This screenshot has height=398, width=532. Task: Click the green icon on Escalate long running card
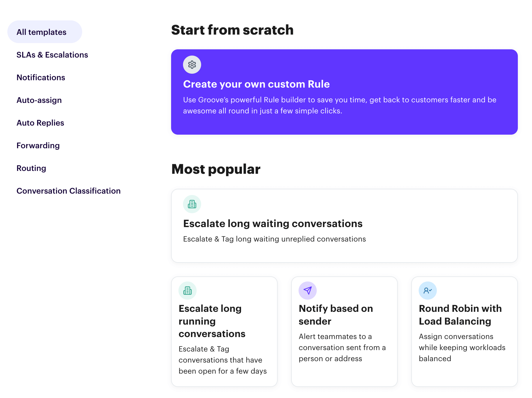coord(188,291)
